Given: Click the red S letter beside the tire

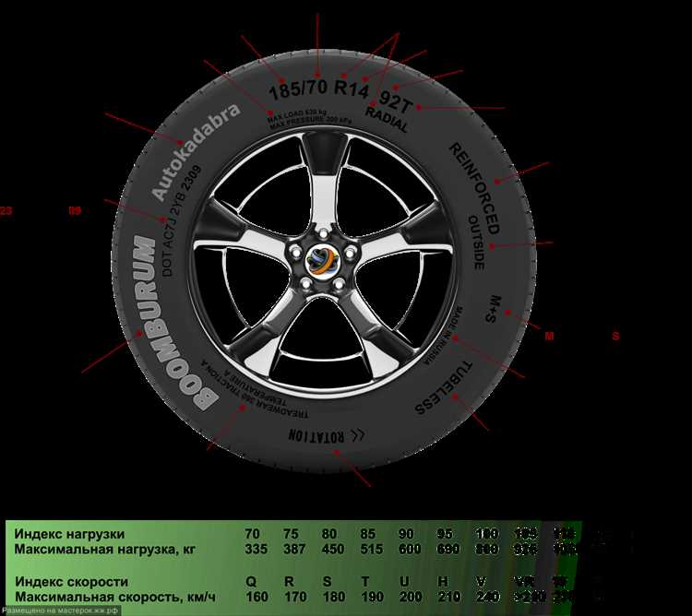Looking at the screenshot, I should coord(615,336).
